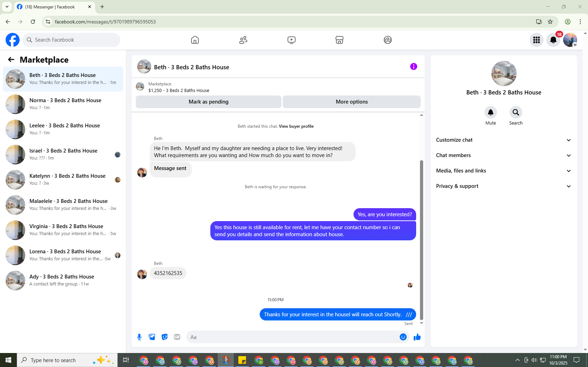Send a voice clip using microphone icon
This screenshot has height=367, width=588.
[139, 337]
